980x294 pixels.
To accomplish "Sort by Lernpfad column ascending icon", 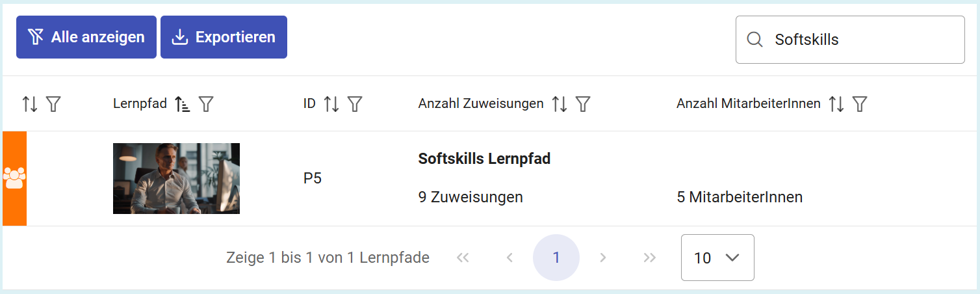I will (x=183, y=103).
